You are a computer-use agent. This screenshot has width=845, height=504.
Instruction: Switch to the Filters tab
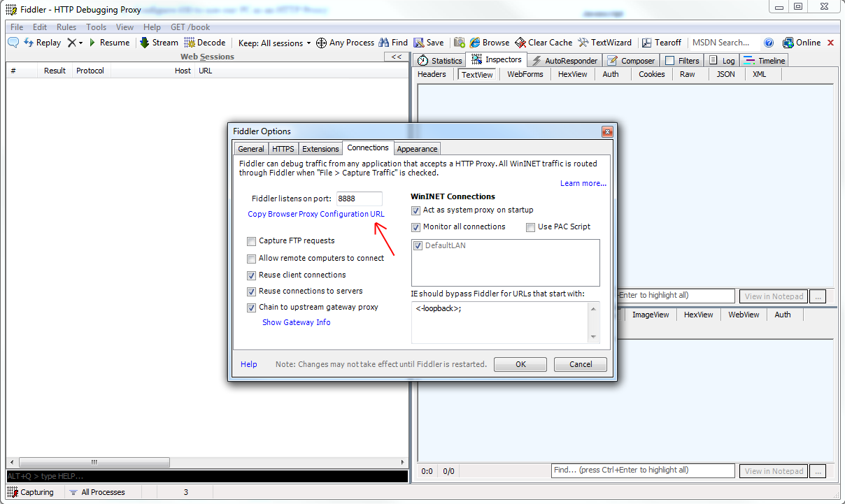[x=682, y=61]
